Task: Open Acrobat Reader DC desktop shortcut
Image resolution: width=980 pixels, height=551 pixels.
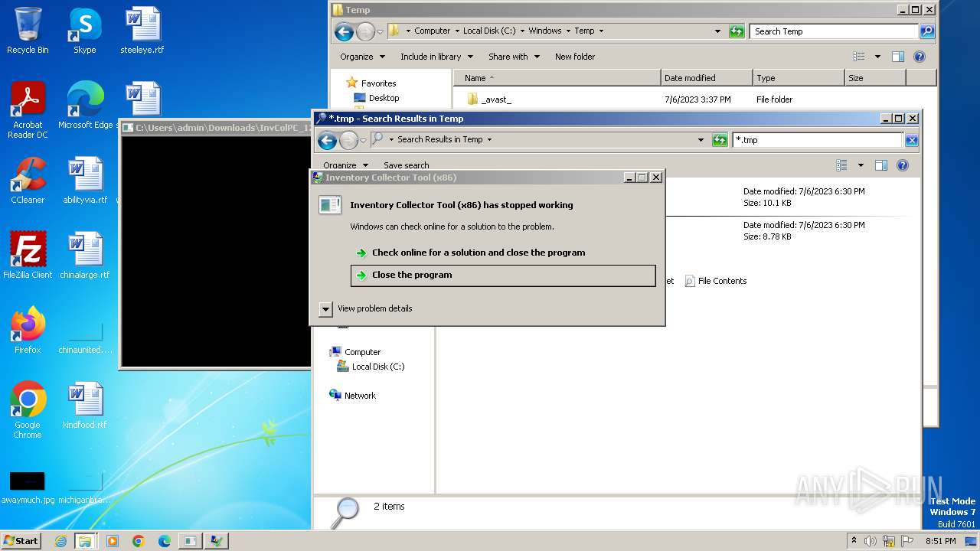Action: 28,110
